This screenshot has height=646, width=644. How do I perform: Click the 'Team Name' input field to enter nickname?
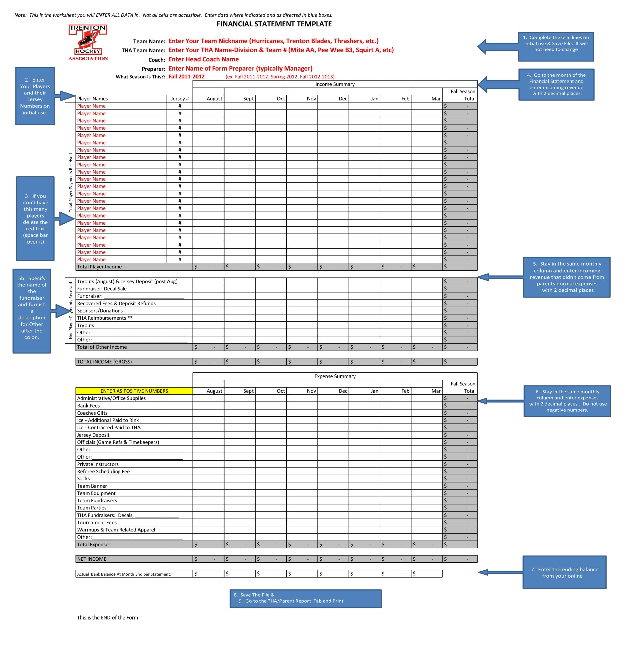click(321, 41)
